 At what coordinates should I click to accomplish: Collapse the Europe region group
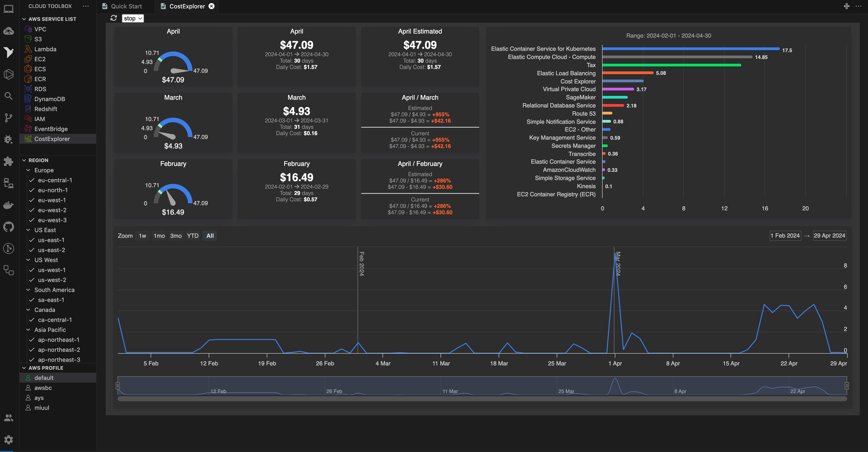click(x=28, y=170)
